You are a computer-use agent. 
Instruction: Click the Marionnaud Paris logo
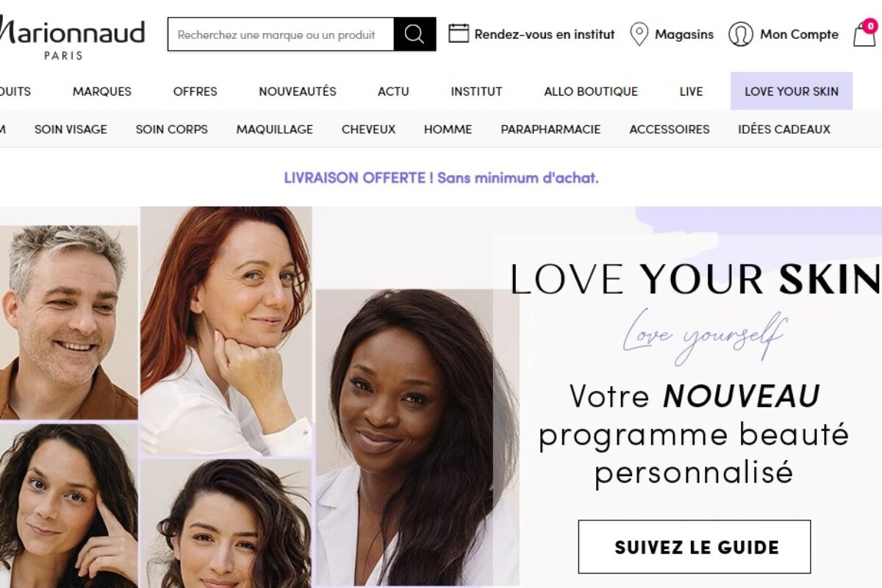pos(72,38)
